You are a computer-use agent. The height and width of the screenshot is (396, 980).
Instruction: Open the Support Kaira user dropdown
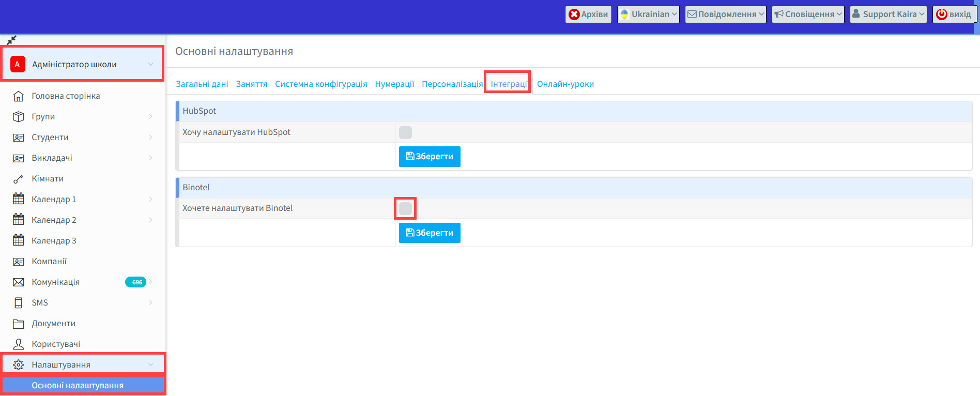(889, 14)
